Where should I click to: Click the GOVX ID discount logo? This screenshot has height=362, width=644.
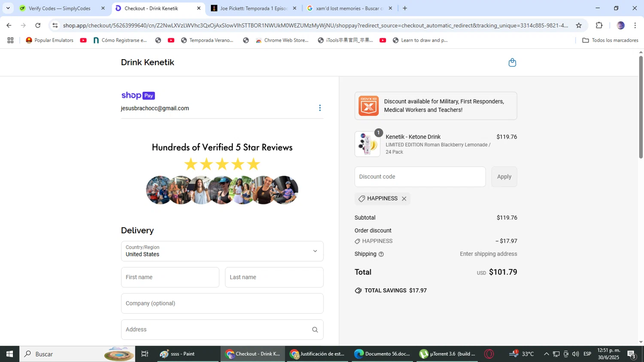[x=368, y=106]
